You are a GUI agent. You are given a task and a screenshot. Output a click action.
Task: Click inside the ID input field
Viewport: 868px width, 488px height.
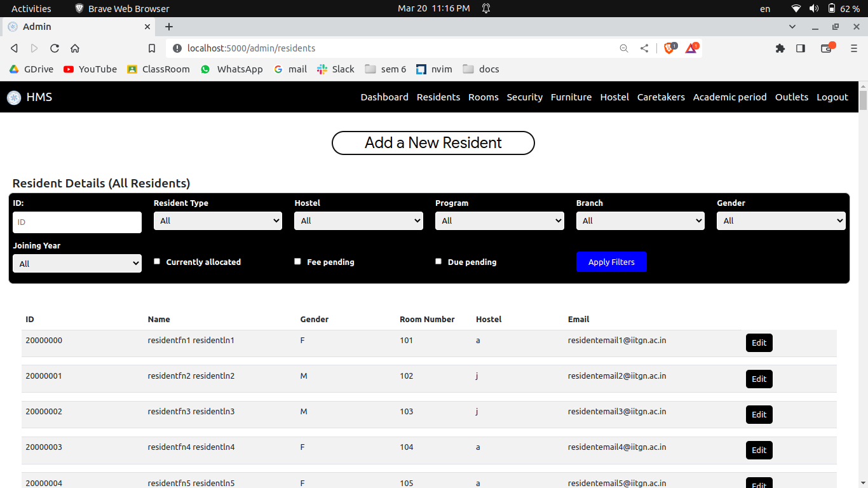click(x=76, y=222)
